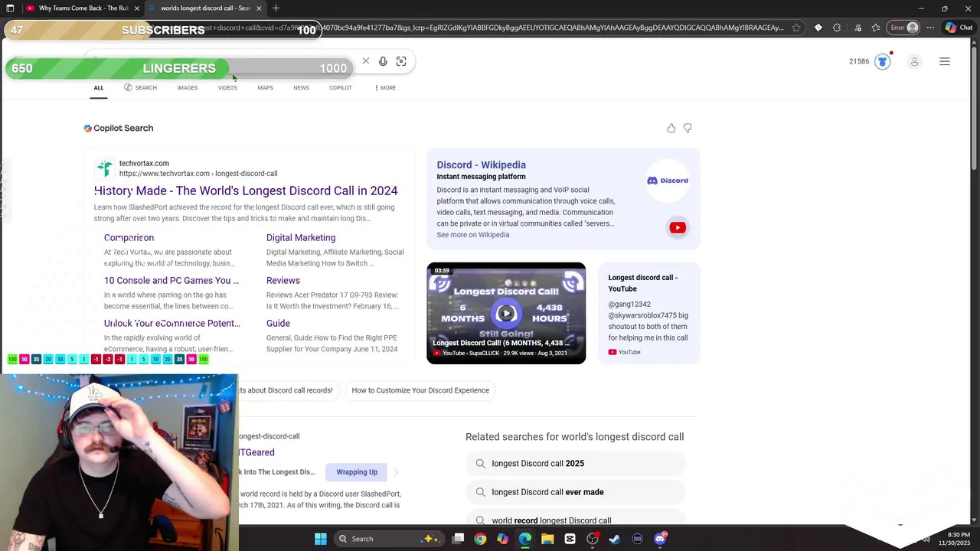The height and width of the screenshot is (551, 980).
Task: Open the YouTube icon in Discord card
Action: (678, 227)
